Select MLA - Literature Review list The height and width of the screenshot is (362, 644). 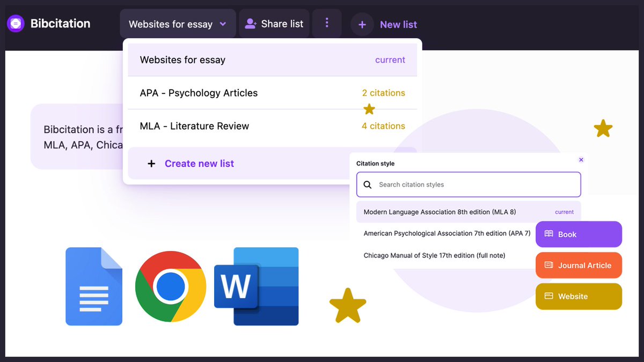click(x=272, y=126)
